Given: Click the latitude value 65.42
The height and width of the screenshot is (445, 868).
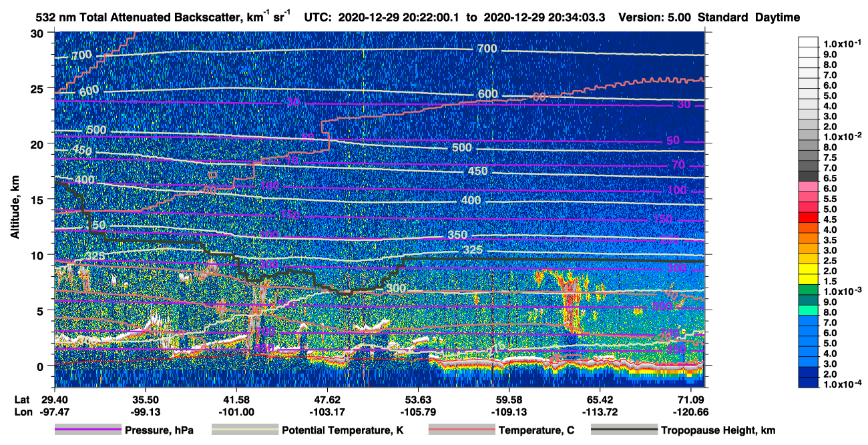Looking at the screenshot, I should pyautogui.click(x=600, y=398).
